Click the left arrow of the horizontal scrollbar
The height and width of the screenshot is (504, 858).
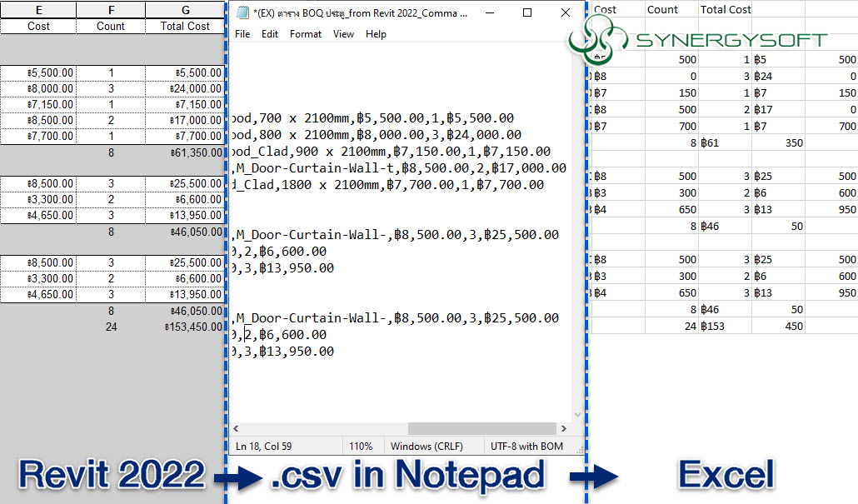point(234,428)
